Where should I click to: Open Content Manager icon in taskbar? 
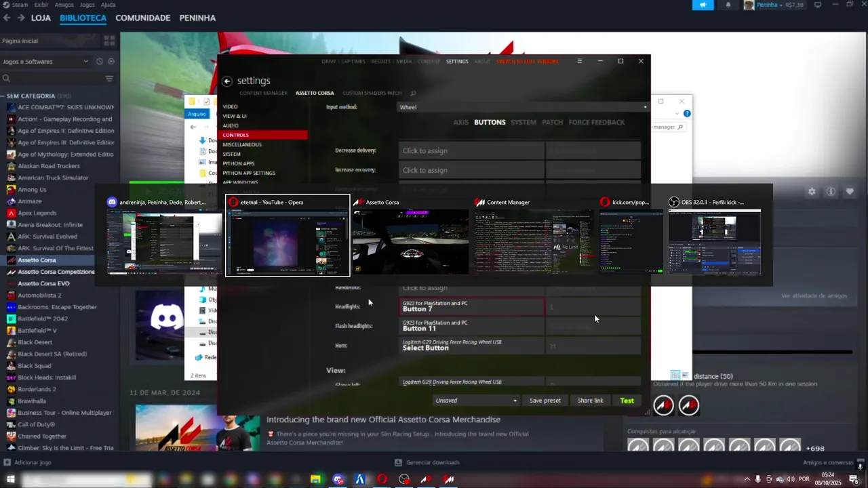[448, 479]
